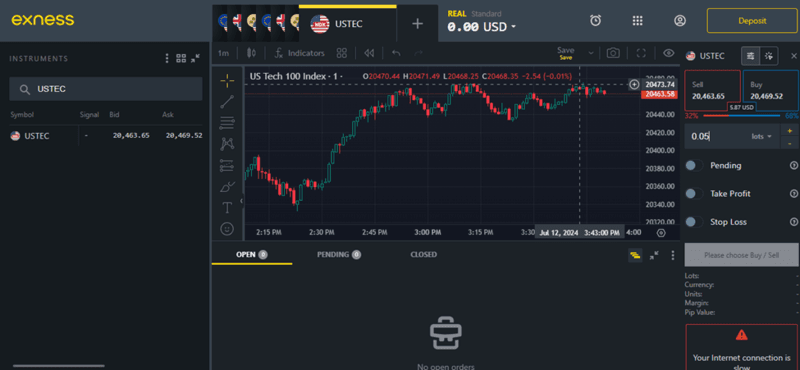Collapse the drawing toolbar side arrow
The image size is (800, 370).
pyautogui.click(x=241, y=201)
